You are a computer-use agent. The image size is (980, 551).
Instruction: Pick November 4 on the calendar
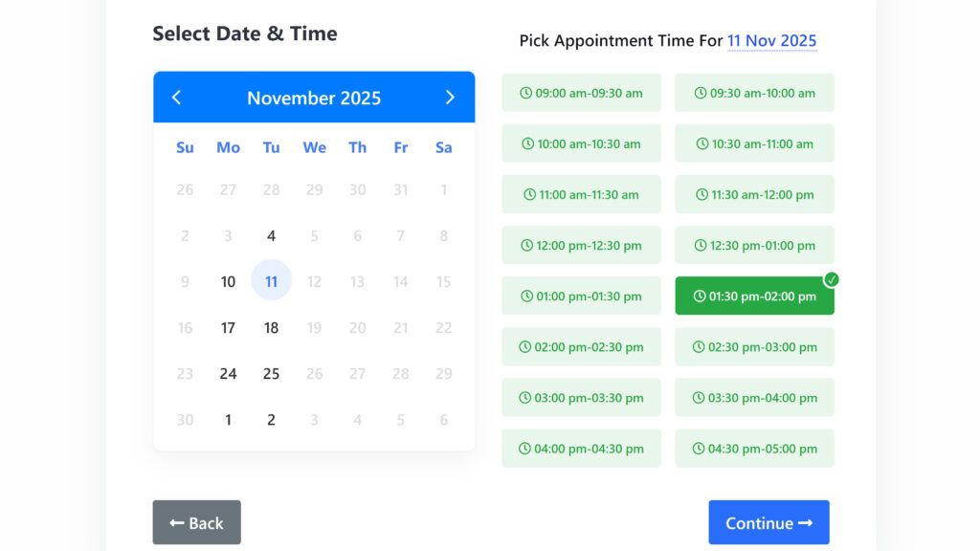pyautogui.click(x=272, y=235)
